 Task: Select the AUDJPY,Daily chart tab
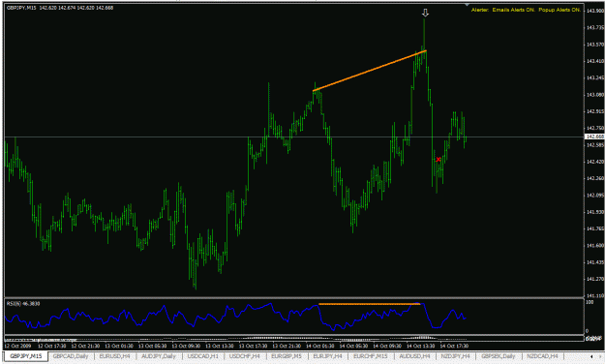click(159, 356)
